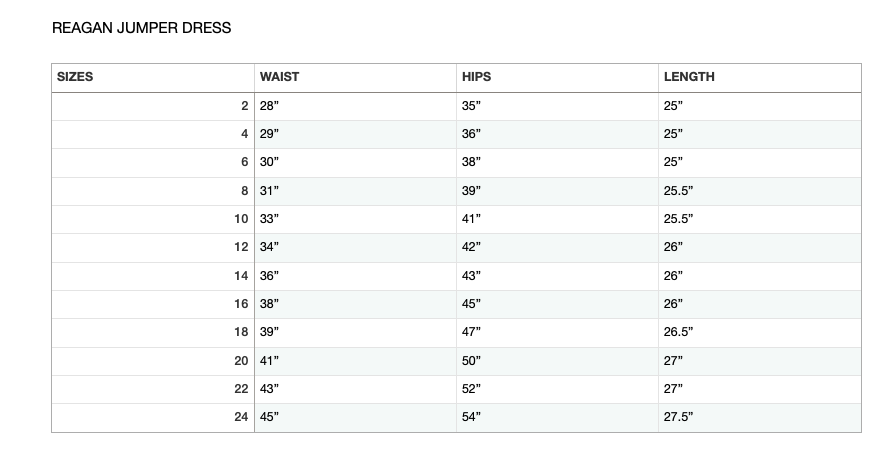Viewport: 886px width, 471px height.
Task: Select the WAIST column header
Action: point(279,77)
